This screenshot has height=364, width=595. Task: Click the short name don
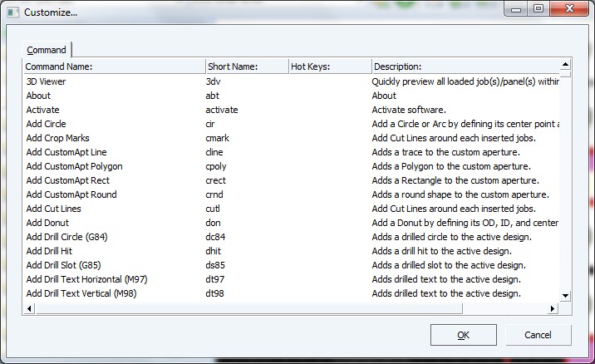[x=213, y=223]
